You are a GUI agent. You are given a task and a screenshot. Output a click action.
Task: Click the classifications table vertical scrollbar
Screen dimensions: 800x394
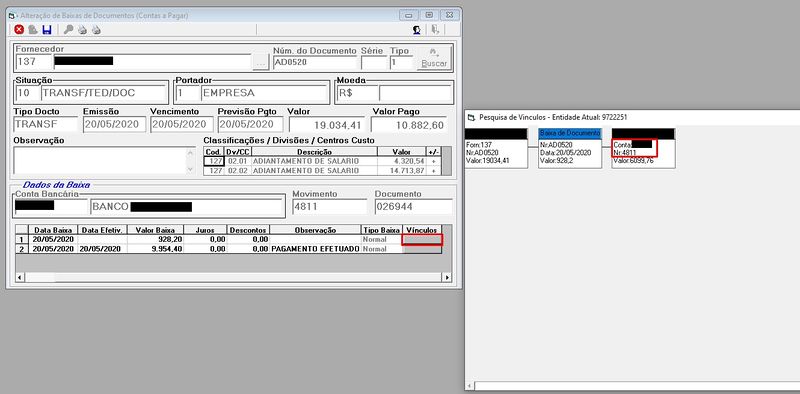tap(446, 161)
